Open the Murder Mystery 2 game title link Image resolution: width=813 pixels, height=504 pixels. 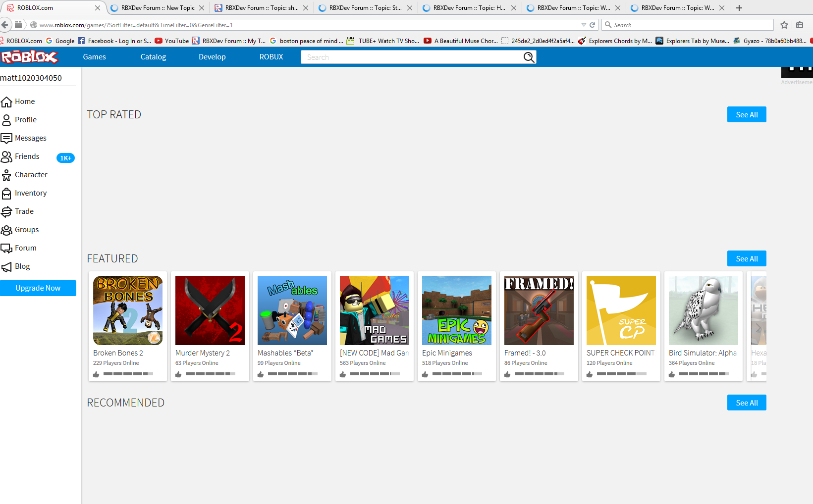(203, 353)
